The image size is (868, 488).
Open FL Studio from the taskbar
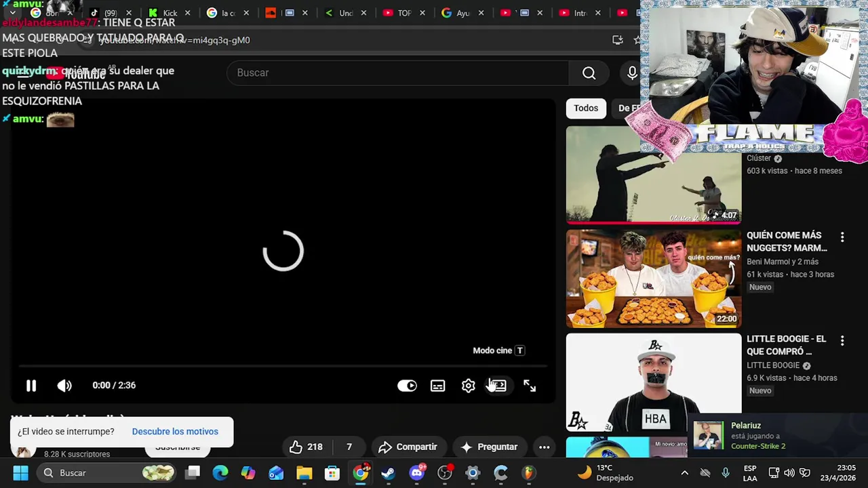(528, 473)
